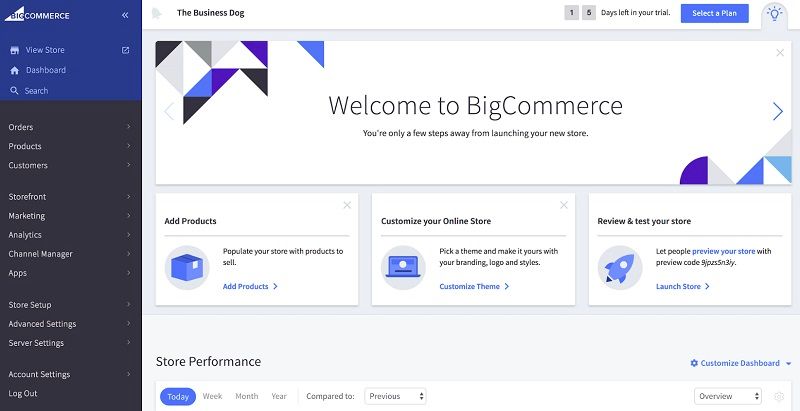The image size is (800, 411).
Task: Go to previous welcome banner slide
Action: tap(169, 111)
